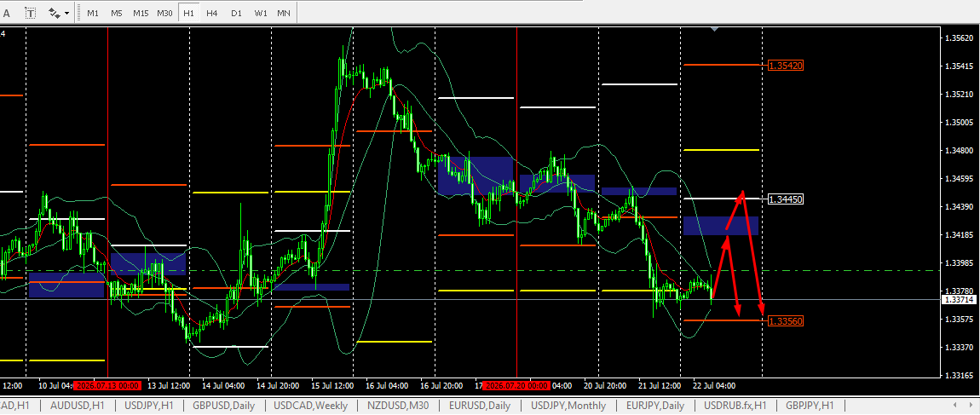Open the AUDUSD,H1 chart tab
This screenshot has width=980, height=415.
[x=77, y=406]
